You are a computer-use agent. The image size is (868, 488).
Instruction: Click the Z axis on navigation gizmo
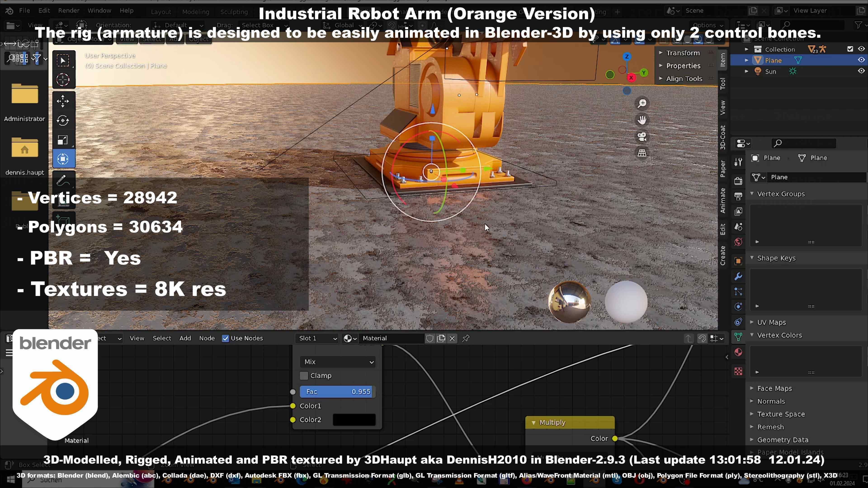coord(627,56)
